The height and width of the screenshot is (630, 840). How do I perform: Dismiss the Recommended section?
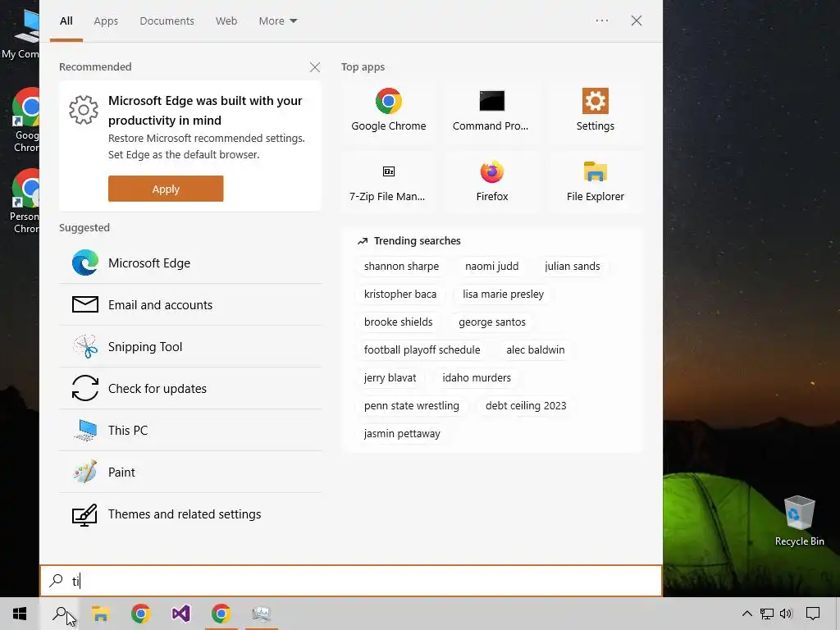click(x=315, y=67)
